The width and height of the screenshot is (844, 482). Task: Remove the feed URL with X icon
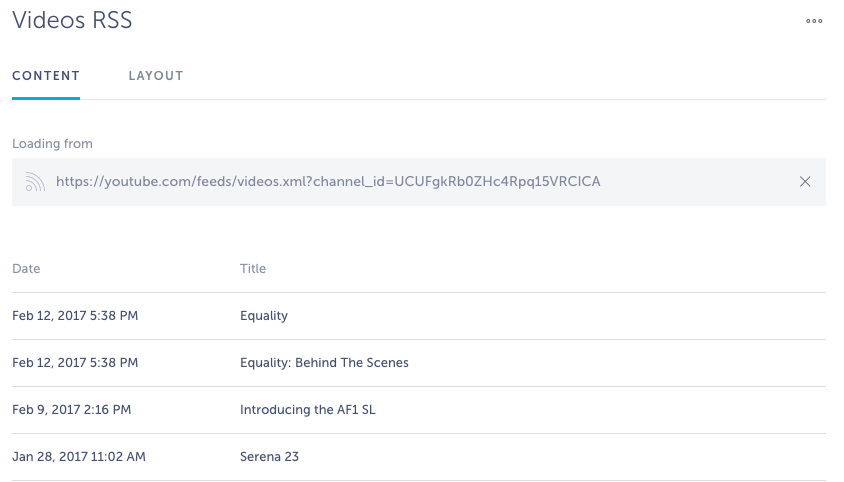[805, 181]
